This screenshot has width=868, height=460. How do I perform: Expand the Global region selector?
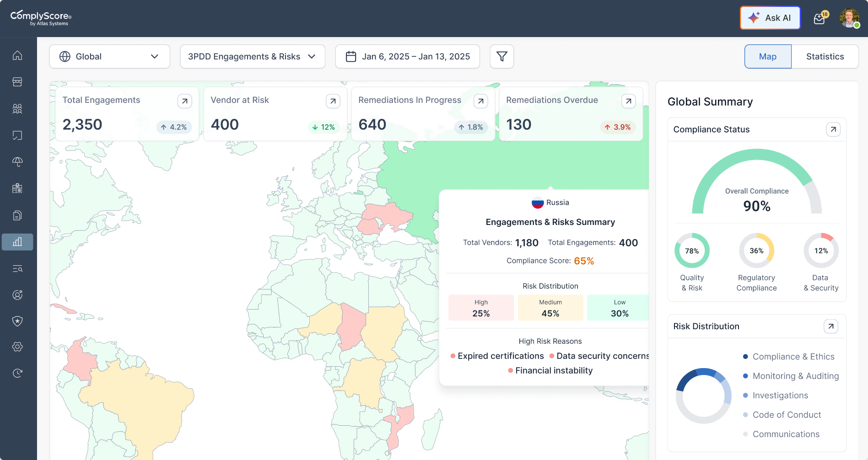click(x=109, y=56)
